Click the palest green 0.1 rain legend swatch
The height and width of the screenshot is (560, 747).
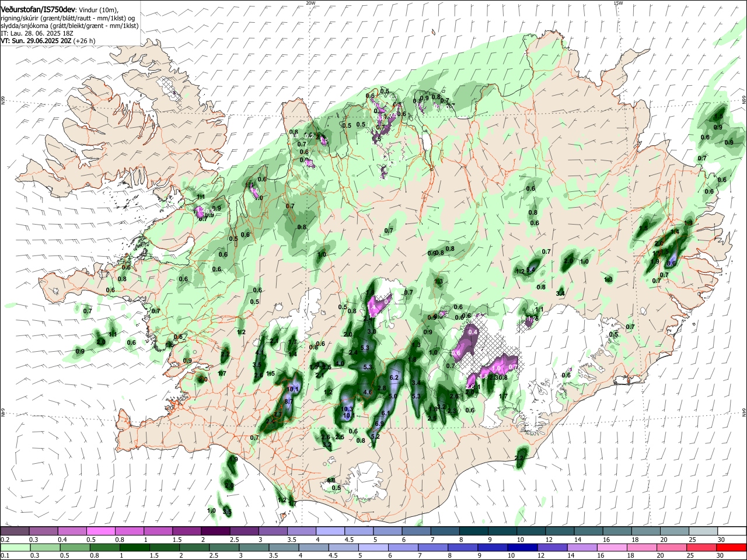[x=15, y=547]
